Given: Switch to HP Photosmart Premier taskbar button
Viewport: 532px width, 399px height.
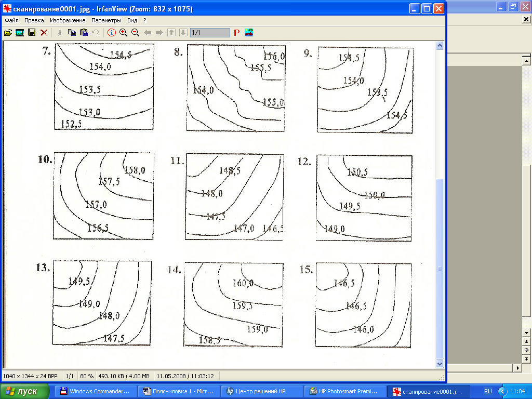Looking at the screenshot, I should [345, 391].
